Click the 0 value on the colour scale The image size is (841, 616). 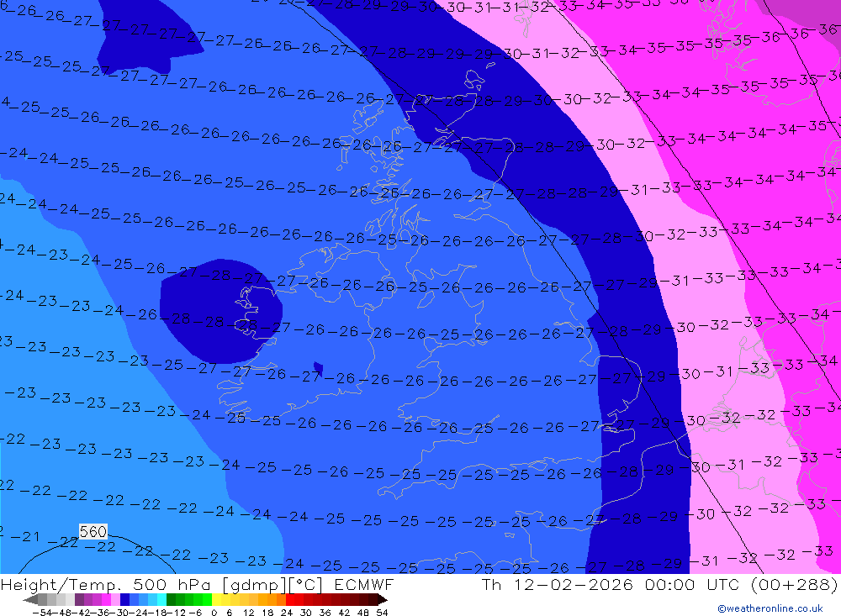pos(214,613)
